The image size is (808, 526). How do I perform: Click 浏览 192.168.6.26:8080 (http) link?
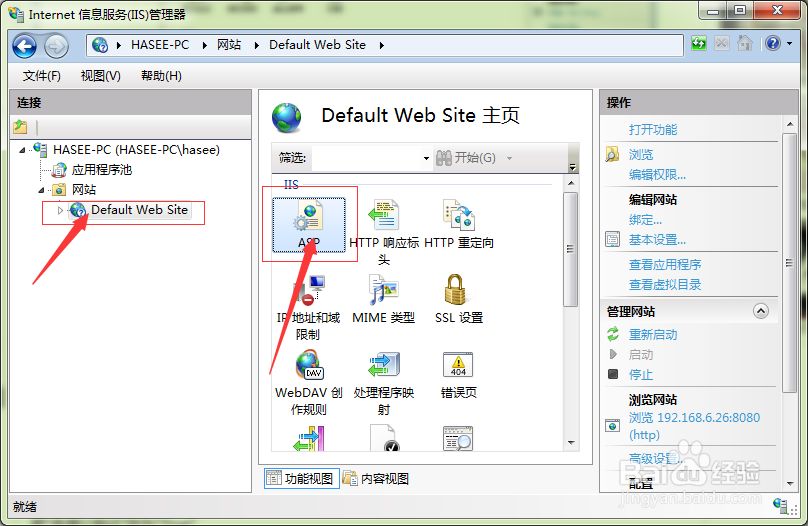click(x=694, y=426)
